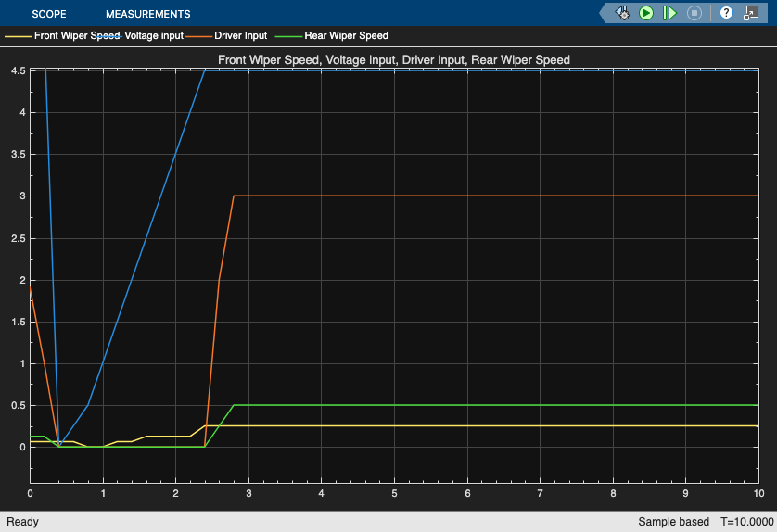Switch to the MEASUREMENTS tab

tap(147, 14)
